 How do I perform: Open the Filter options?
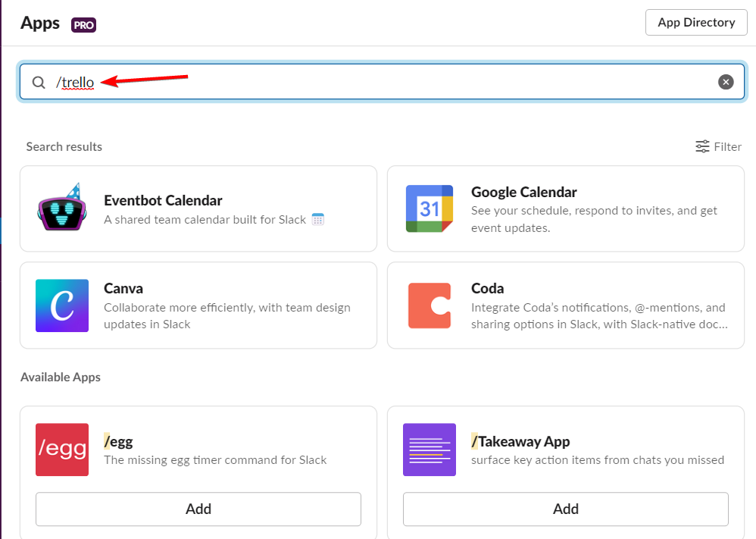718,147
